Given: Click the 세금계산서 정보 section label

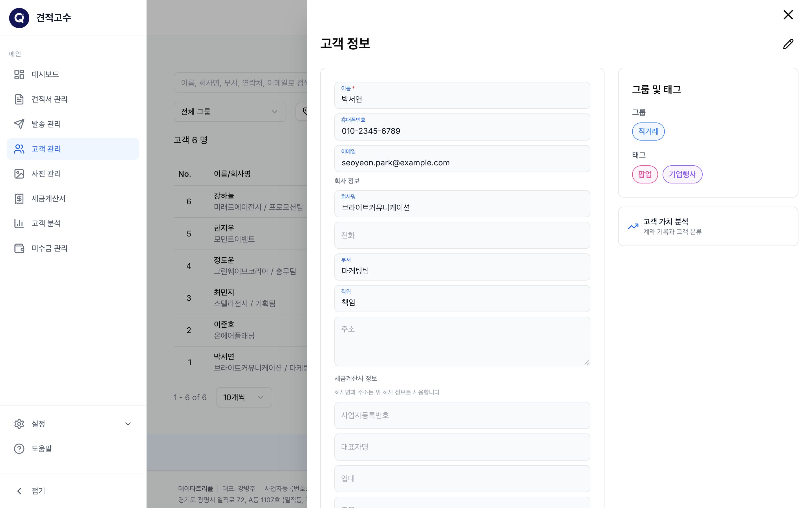Looking at the screenshot, I should [356, 379].
